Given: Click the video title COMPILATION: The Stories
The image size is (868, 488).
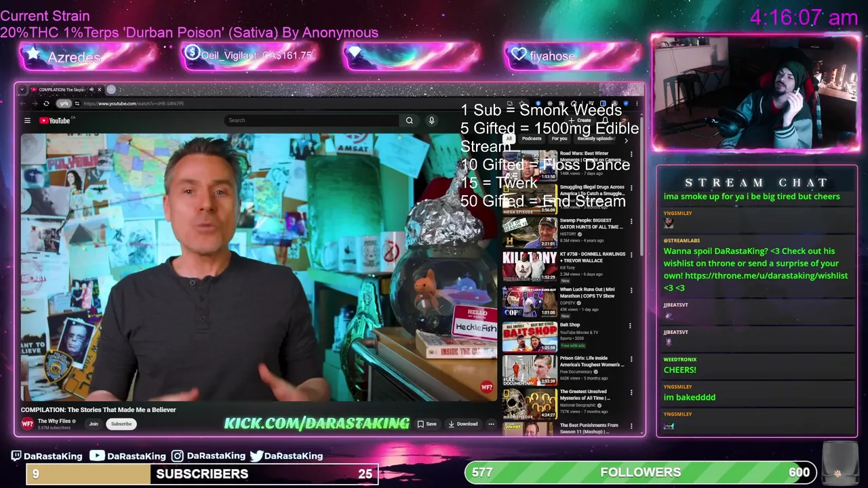Looking at the screenshot, I should [98, 410].
